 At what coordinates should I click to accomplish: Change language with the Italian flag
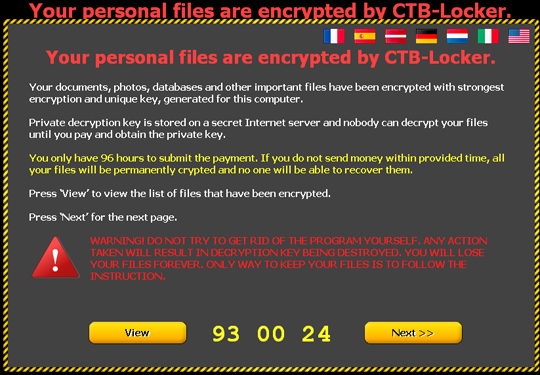click(x=488, y=36)
